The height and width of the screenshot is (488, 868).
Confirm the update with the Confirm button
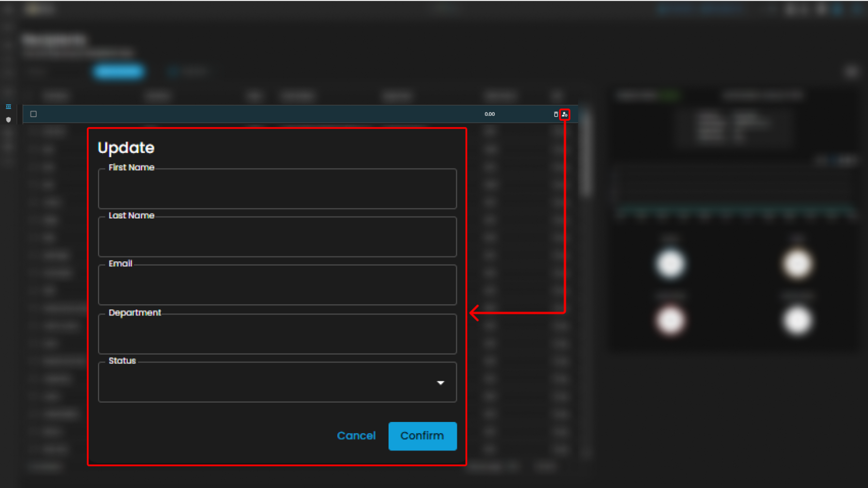coord(422,436)
